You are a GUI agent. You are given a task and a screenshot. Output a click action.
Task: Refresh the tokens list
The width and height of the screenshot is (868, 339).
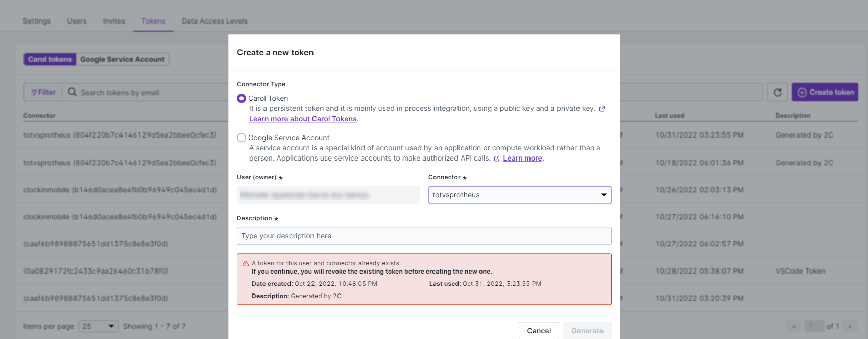pos(778,93)
